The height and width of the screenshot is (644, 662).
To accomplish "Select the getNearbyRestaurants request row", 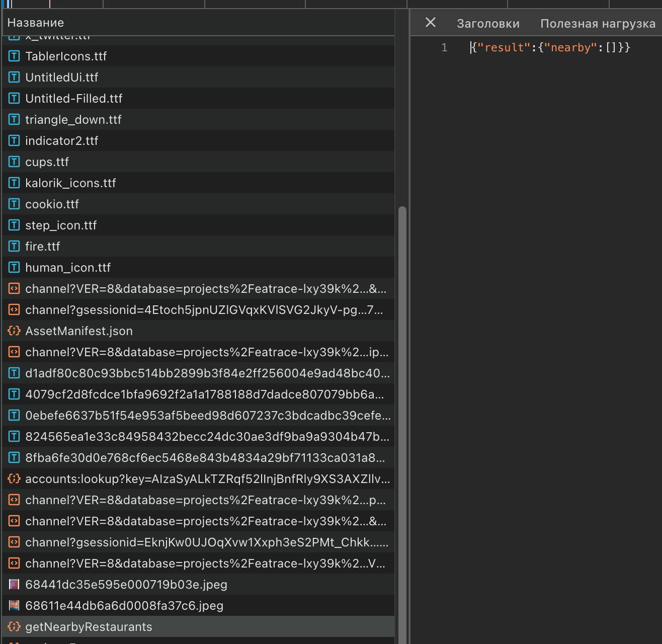I will pos(198,627).
